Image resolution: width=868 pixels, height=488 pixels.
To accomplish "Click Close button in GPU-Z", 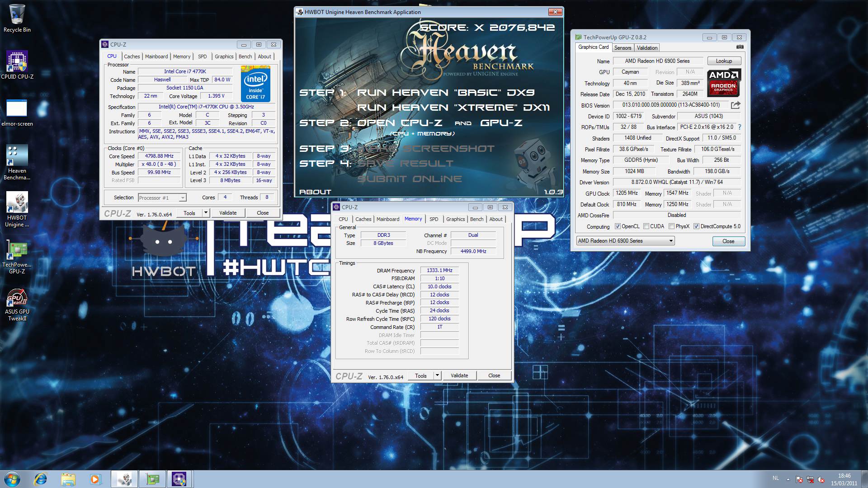I will (x=728, y=241).
